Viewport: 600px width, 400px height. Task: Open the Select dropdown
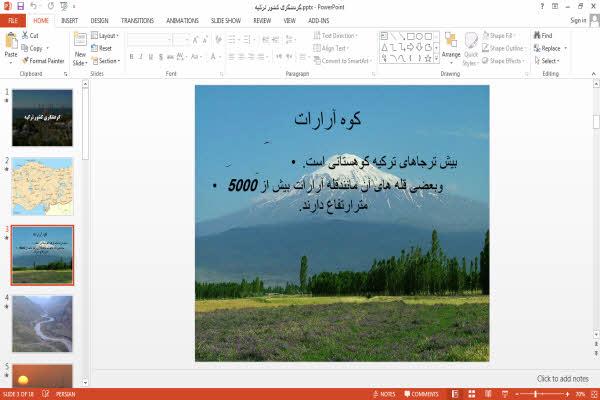coord(547,61)
